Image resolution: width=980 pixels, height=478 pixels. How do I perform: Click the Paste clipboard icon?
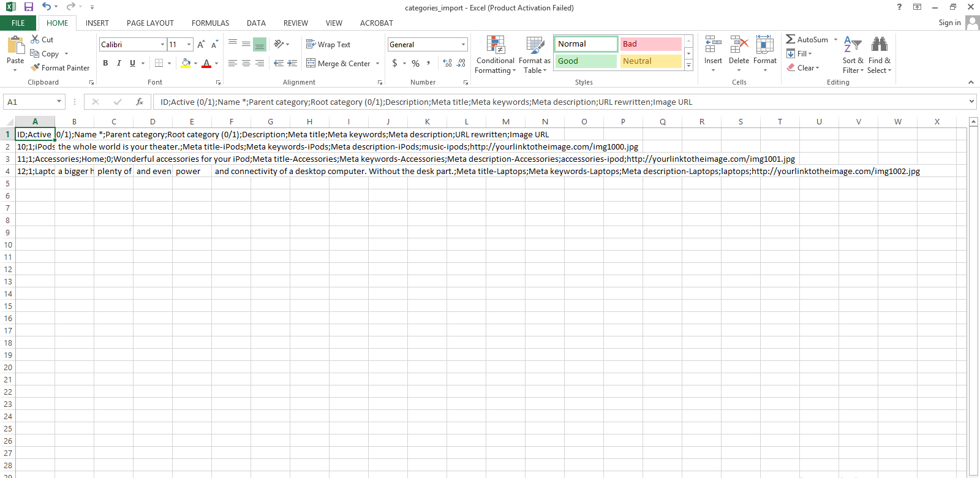(x=15, y=46)
